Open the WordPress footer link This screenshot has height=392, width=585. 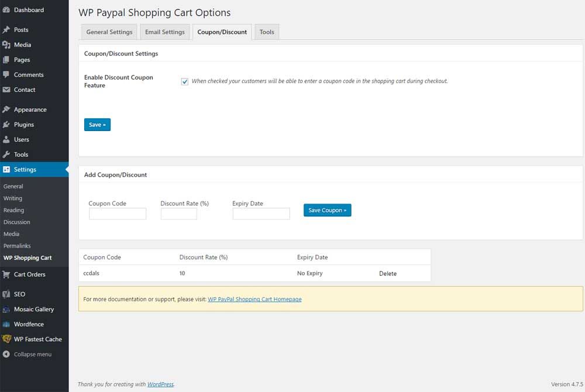(160, 384)
